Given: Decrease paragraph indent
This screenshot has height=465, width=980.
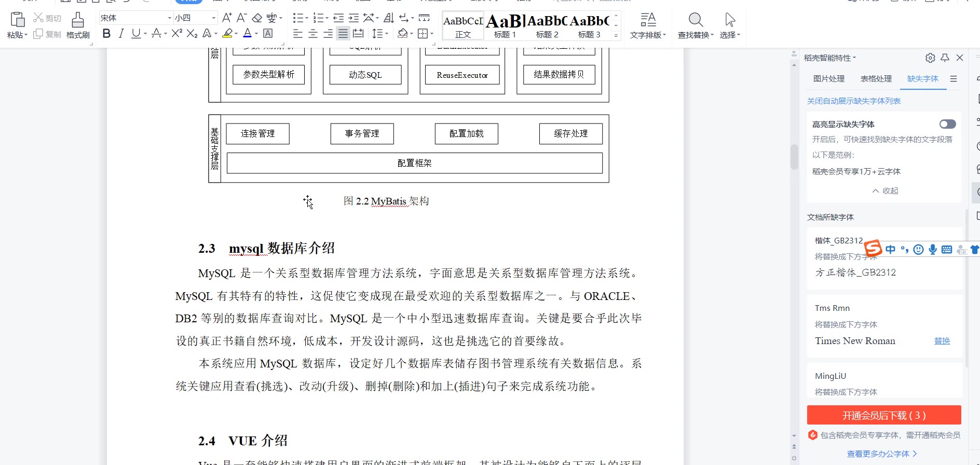Looking at the screenshot, I should (x=338, y=18).
